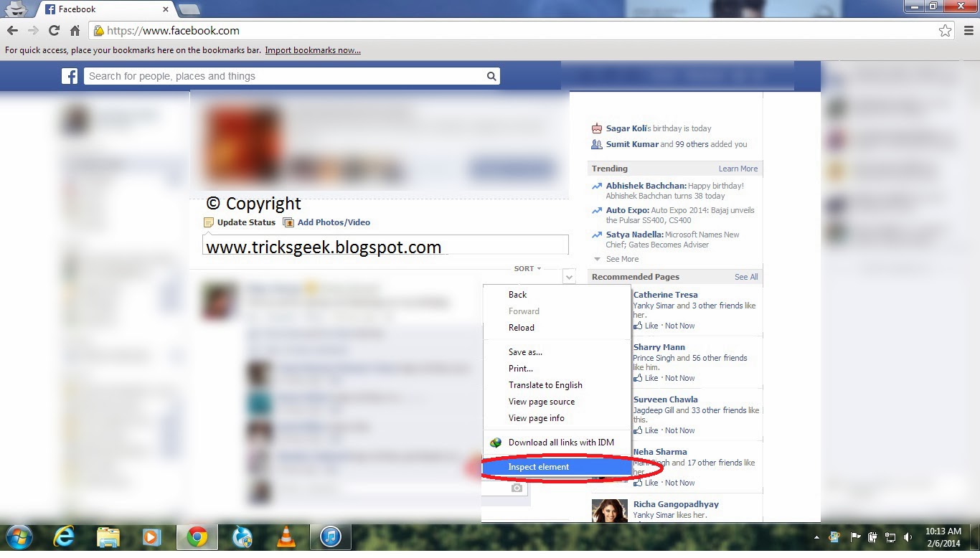Click Not Now under Neha Sharma
This screenshot has height=558, width=980.
point(679,483)
